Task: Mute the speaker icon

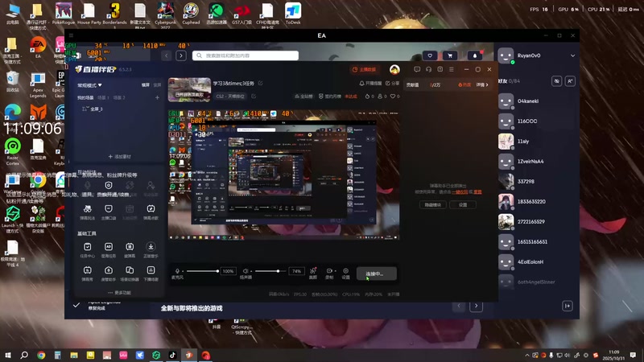Action: click(246, 271)
